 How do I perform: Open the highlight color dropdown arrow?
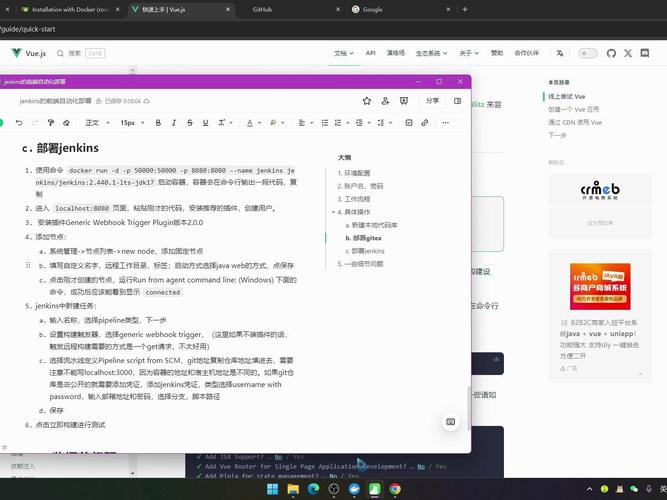click(x=283, y=123)
